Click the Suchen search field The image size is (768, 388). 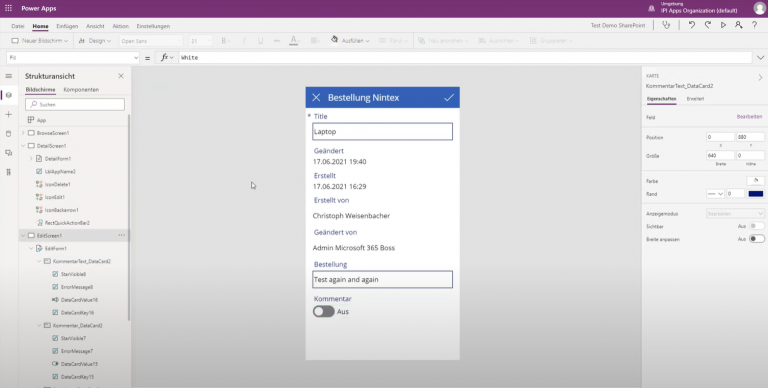point(75,104)
